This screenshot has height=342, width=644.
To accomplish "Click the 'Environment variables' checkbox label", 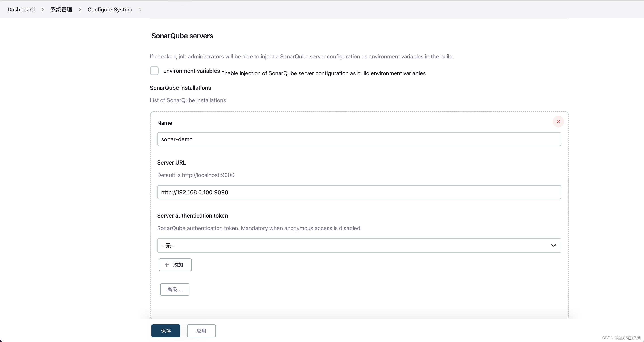I will 191,71.
